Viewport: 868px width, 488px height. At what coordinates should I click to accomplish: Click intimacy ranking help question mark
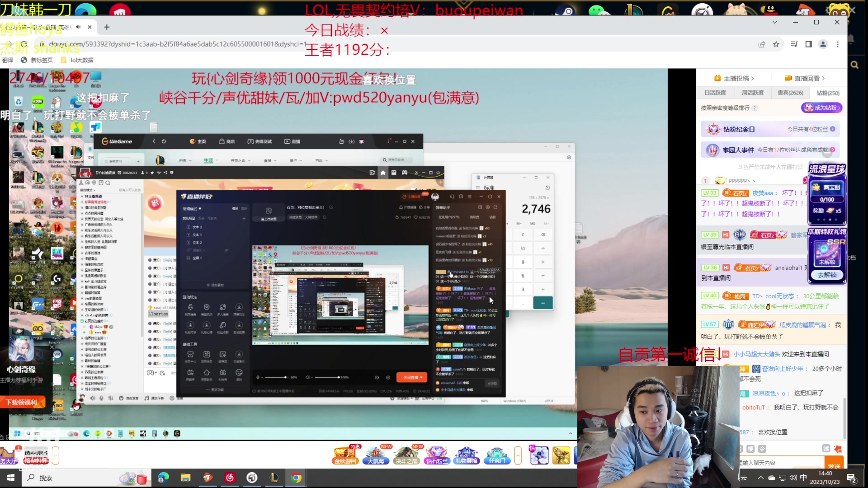[755, 108]
